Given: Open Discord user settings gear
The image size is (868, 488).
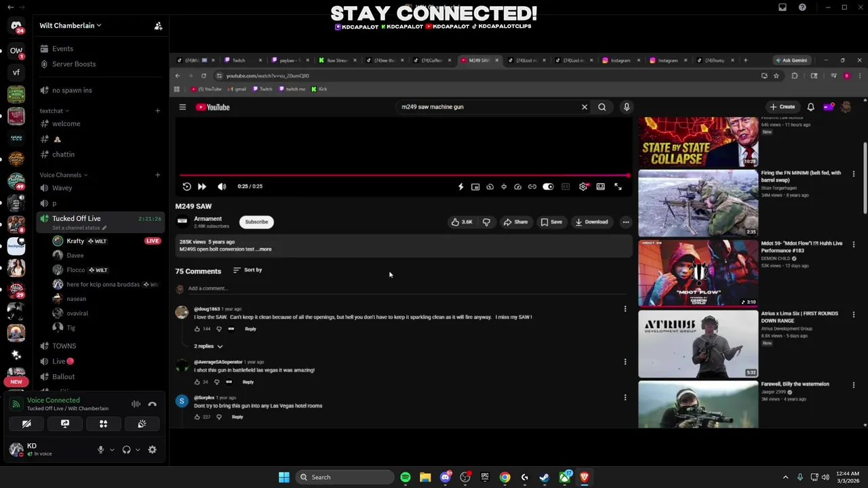Looking at the screenshot, I should click(x=152, y=449).
